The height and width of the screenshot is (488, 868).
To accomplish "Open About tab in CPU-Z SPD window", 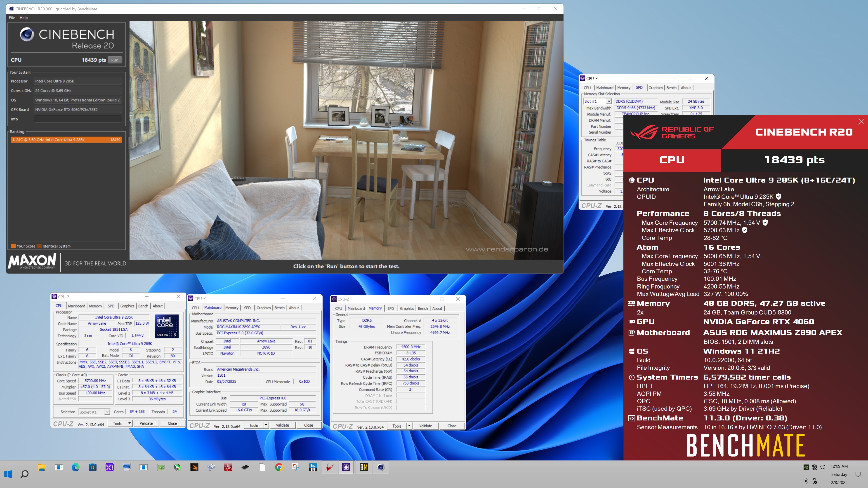I will point(686,88).
